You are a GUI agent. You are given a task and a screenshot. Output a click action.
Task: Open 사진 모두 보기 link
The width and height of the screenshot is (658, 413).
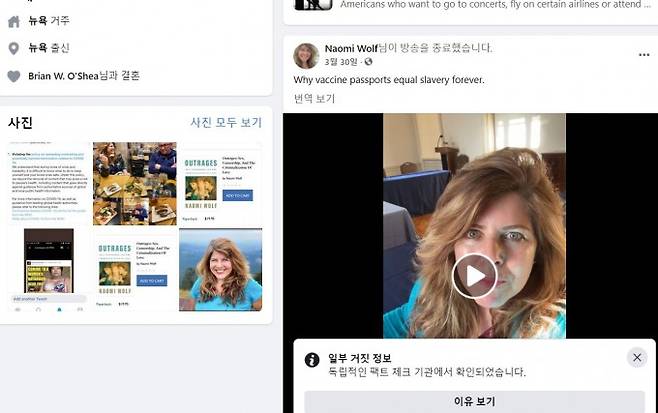coord(226,123)
